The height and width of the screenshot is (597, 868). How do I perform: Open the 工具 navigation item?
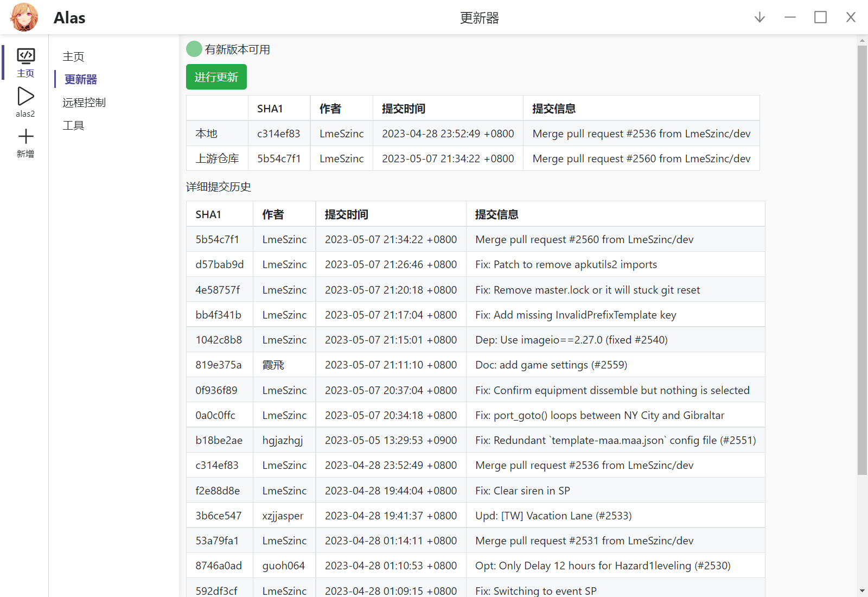(74, 125)
